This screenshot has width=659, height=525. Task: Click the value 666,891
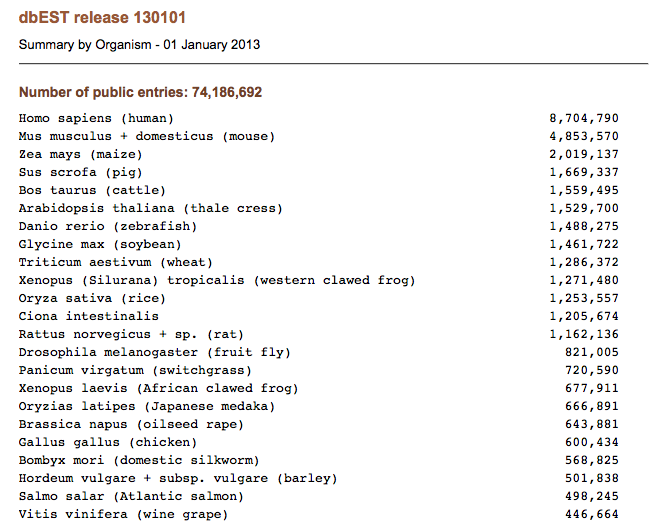click(x=592, y=406)
